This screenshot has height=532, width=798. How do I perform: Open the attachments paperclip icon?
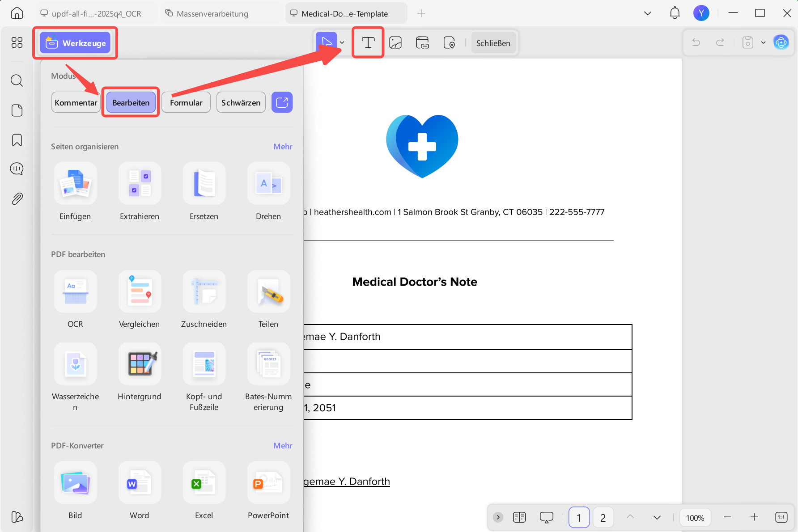click(17, 198)
